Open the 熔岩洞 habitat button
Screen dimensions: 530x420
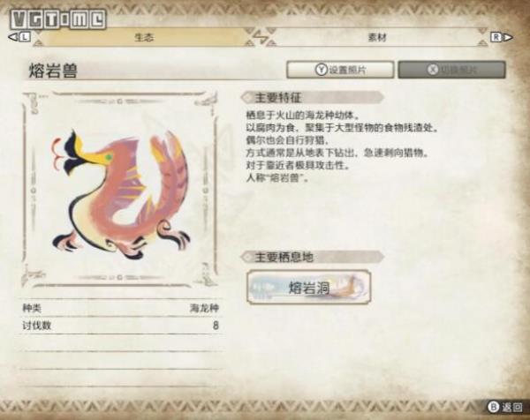tap(309, 288)
